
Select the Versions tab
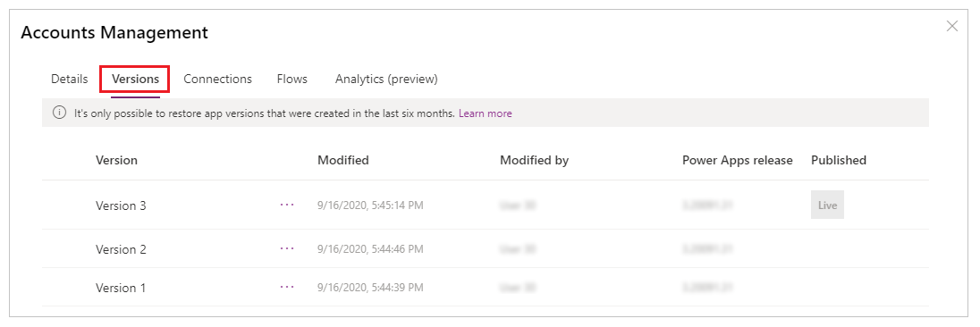coord(136,80)
